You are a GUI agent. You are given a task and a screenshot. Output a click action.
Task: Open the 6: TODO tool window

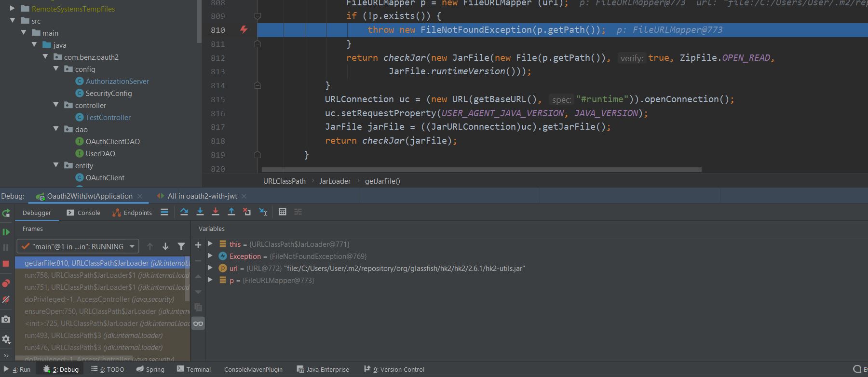(x=108, y=369)
